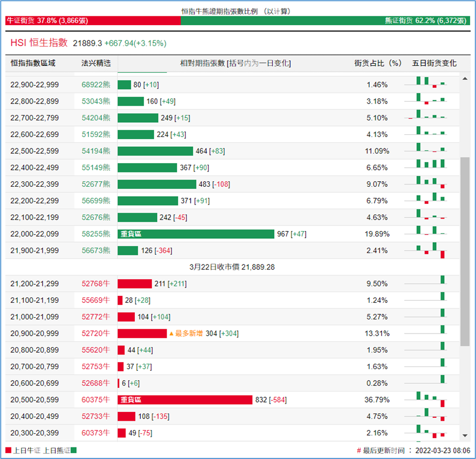Open the 58255熊 warrant link
The height and width of the screenshot is (459, 476).
click(96, 234)
